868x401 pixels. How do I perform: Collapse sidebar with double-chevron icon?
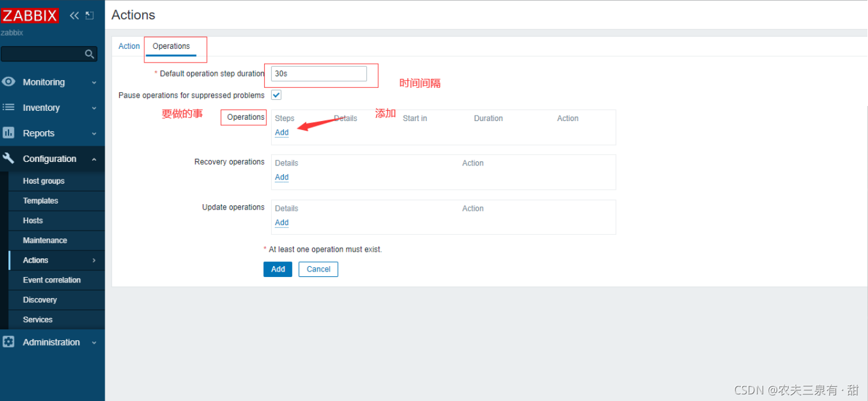[x=74, y=16]
